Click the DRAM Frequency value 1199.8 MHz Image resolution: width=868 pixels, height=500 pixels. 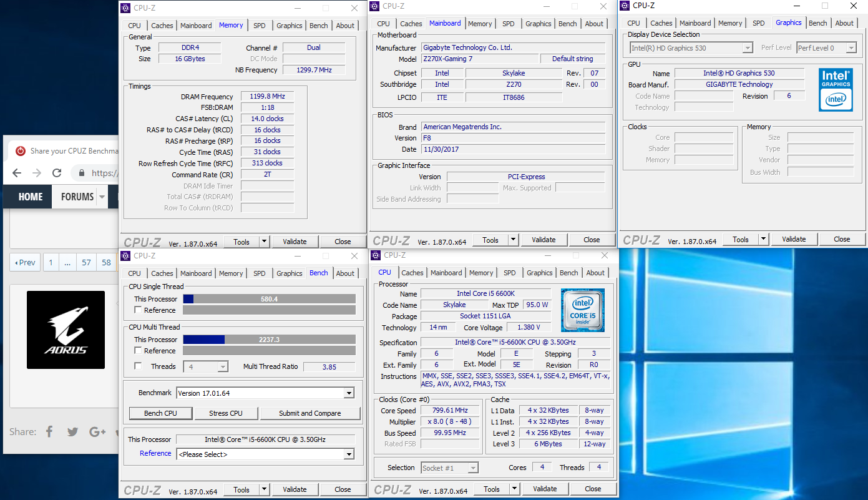pos(267,97)
